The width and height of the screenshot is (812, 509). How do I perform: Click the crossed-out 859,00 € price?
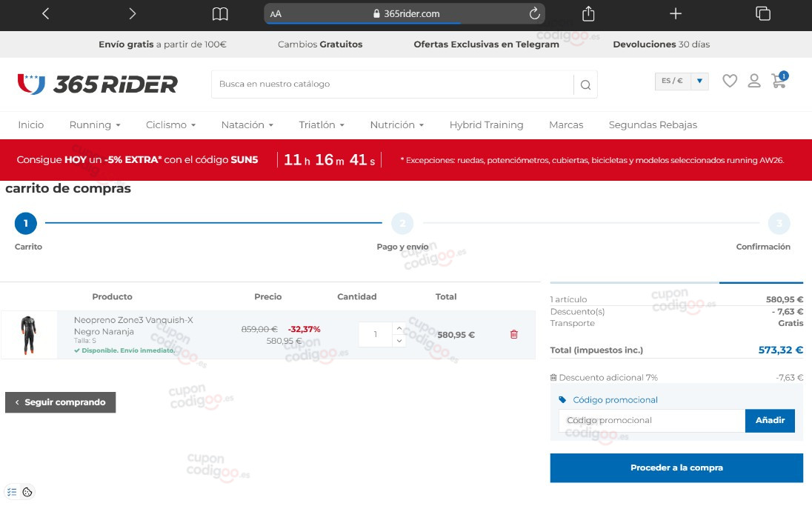259,329
